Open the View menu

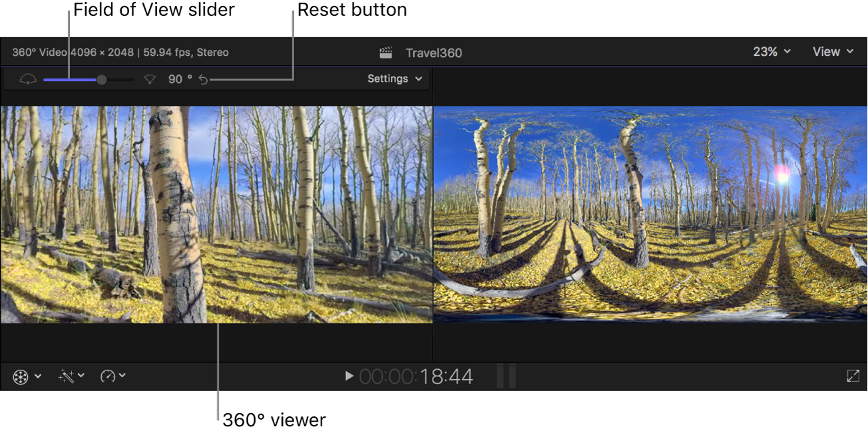pos(832,51)
